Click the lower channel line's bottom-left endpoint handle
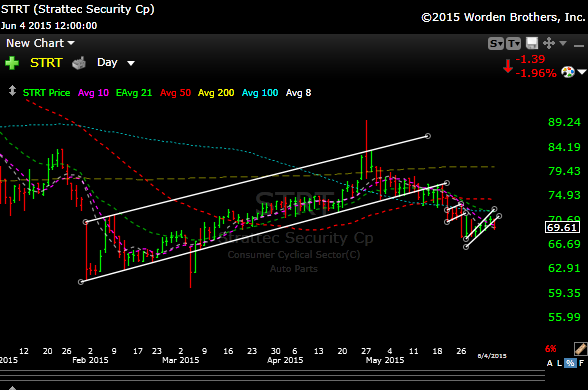Image resolution: width=588 pixels, height=390 pixels. (81, 282)
